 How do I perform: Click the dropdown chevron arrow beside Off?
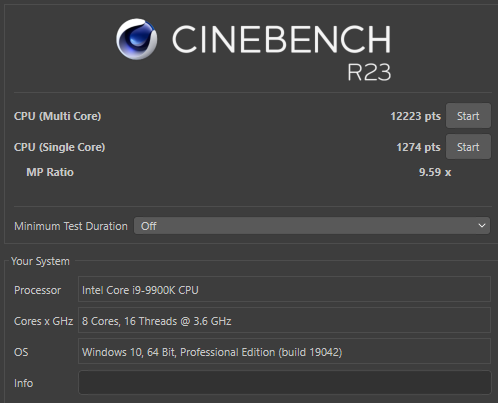482,226
